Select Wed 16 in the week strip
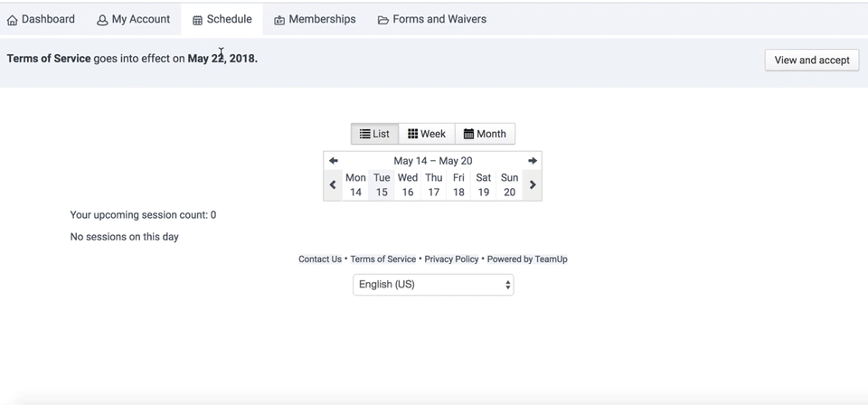This screenshot has height=405, width=868. (x=408, y=184)
